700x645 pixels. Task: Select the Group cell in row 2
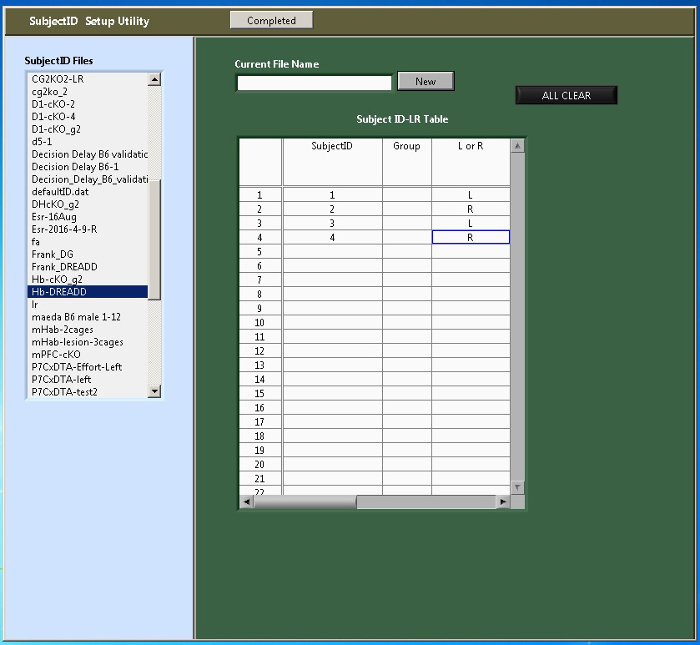pos(406,209)
